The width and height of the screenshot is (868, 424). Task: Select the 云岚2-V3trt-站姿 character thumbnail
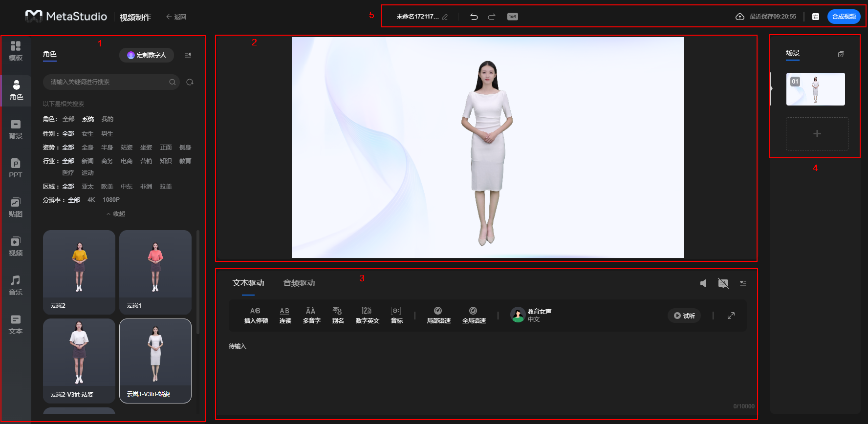click(x=79, y=360)
